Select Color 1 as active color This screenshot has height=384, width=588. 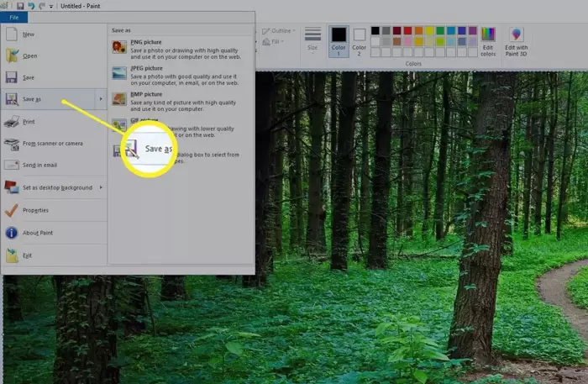339,41
